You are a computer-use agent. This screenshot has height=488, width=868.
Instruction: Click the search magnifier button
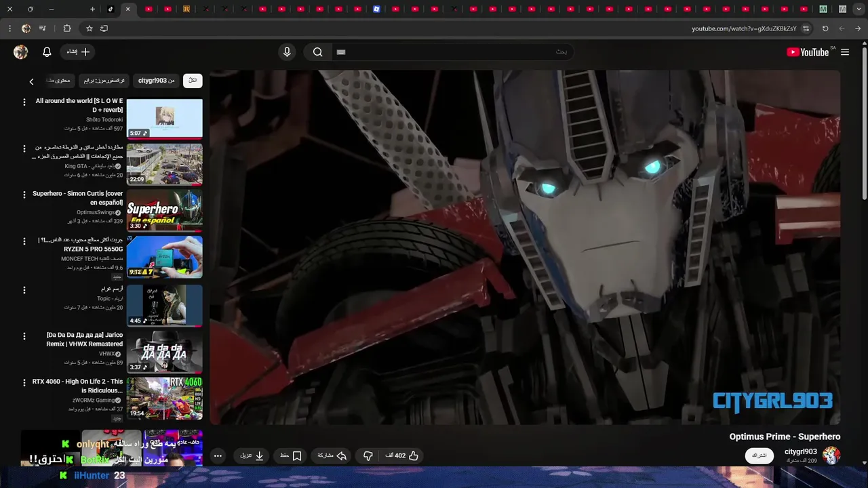(317, 52)
